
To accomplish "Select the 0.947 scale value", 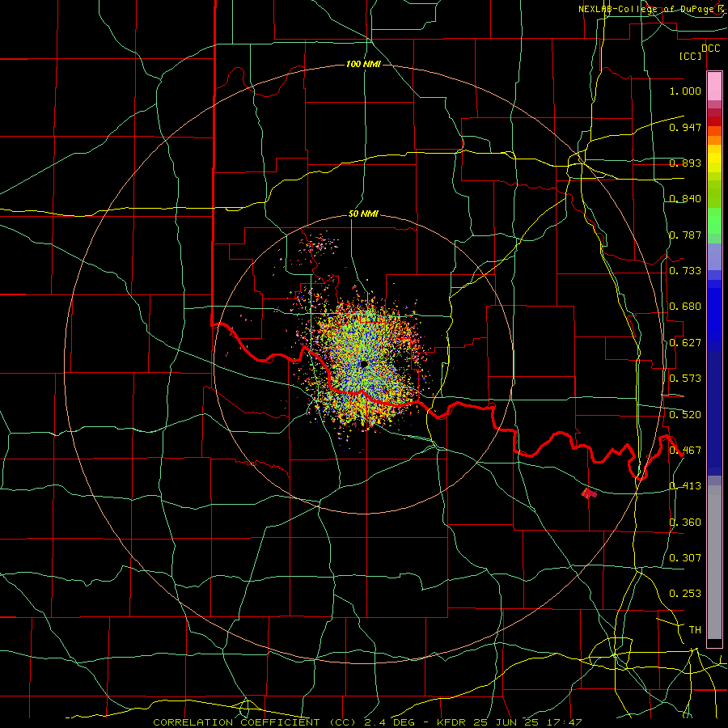I will pyautogui.click(x=685, y=127).
